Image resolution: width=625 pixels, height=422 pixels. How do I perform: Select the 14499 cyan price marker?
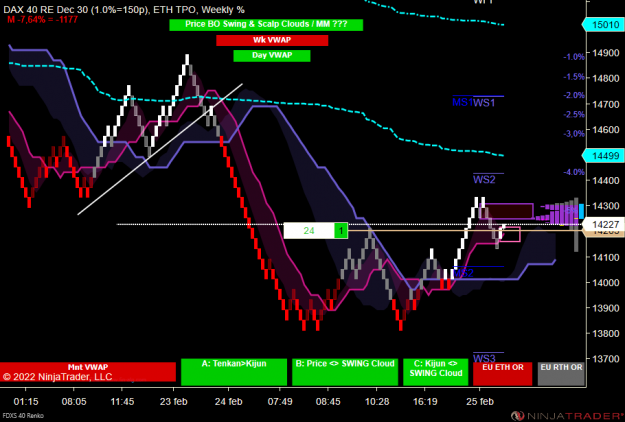603,156
